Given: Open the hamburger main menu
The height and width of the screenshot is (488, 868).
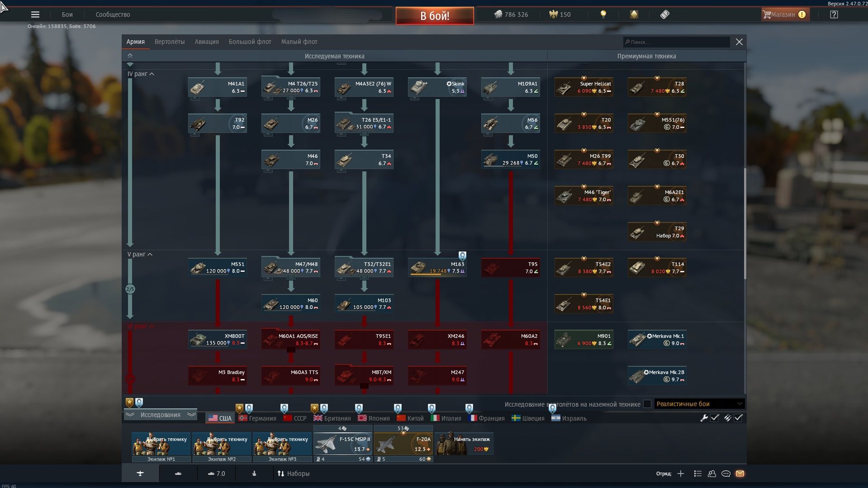Looking at the screenshot, I should click(x=35, y=14).
